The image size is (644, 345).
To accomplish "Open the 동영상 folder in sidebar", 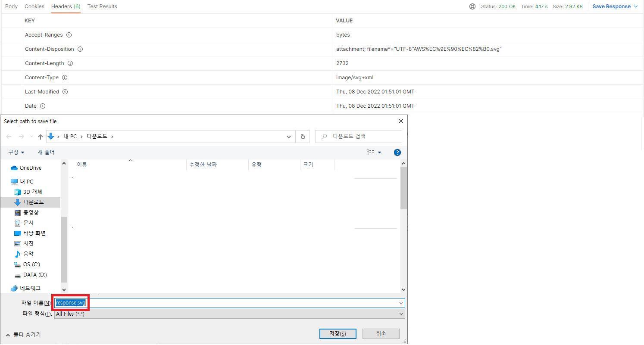I will click(x=34, y=212).
